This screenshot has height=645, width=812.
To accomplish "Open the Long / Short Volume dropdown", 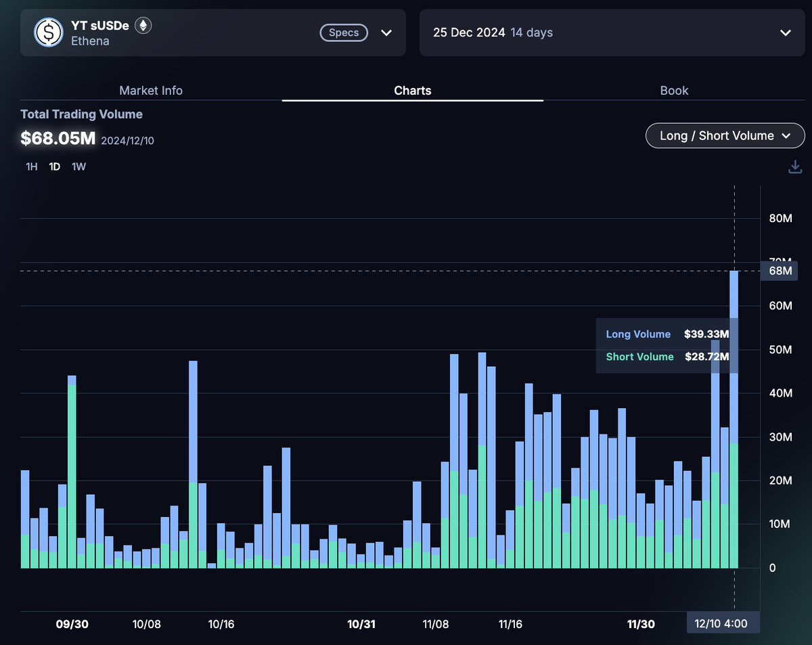I will [x=725, y=135].
